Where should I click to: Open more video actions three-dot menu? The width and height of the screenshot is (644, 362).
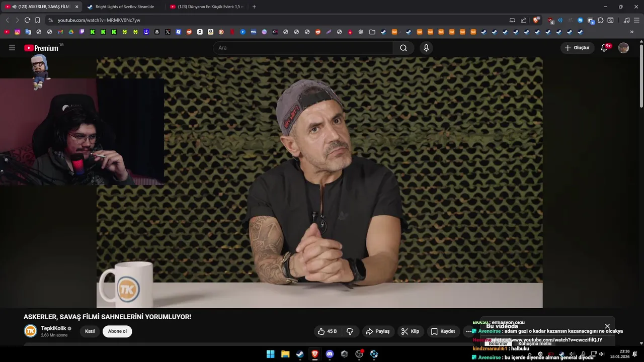point(469,331)
